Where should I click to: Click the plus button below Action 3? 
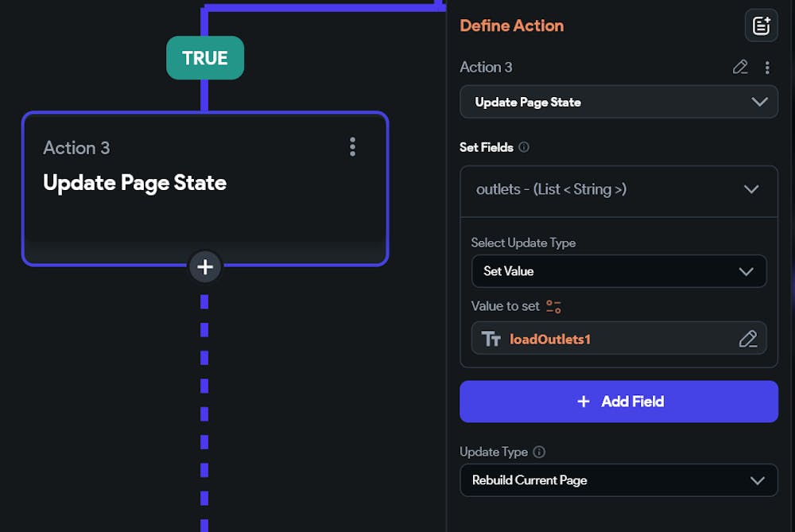pos(205,267)
